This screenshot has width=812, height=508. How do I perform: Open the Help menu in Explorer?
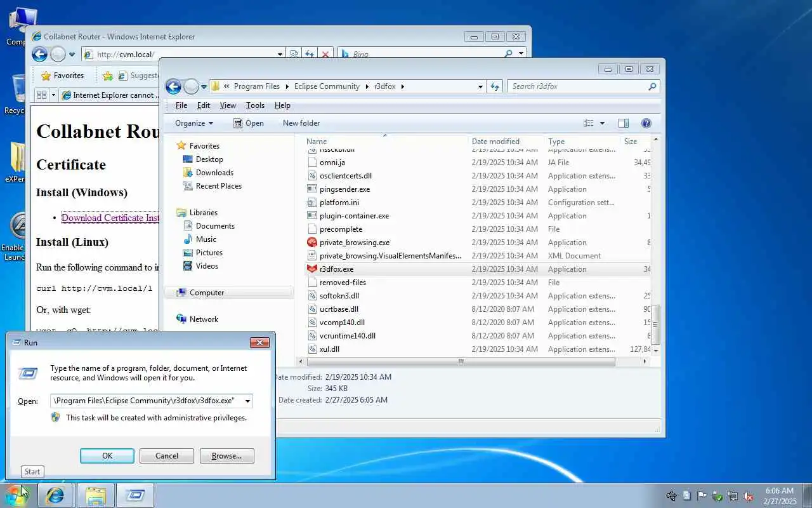[x=282, y=105]
